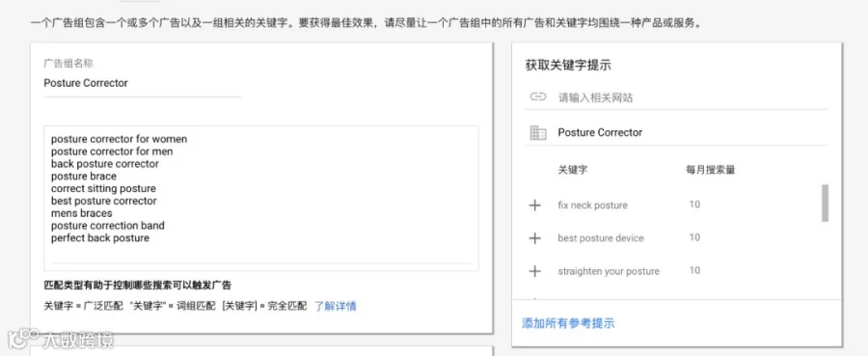
Task: Click keyword line 'posture corrector for men'
Action: 112,151
